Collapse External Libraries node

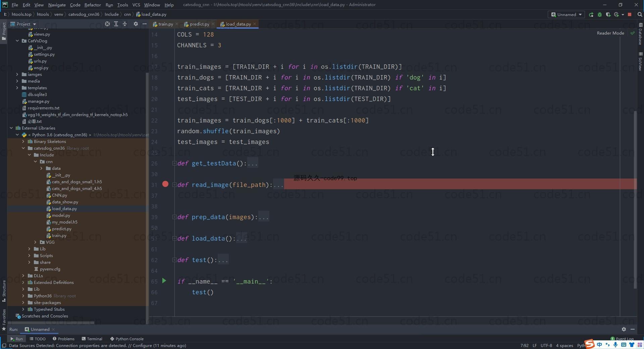[11, 128]
